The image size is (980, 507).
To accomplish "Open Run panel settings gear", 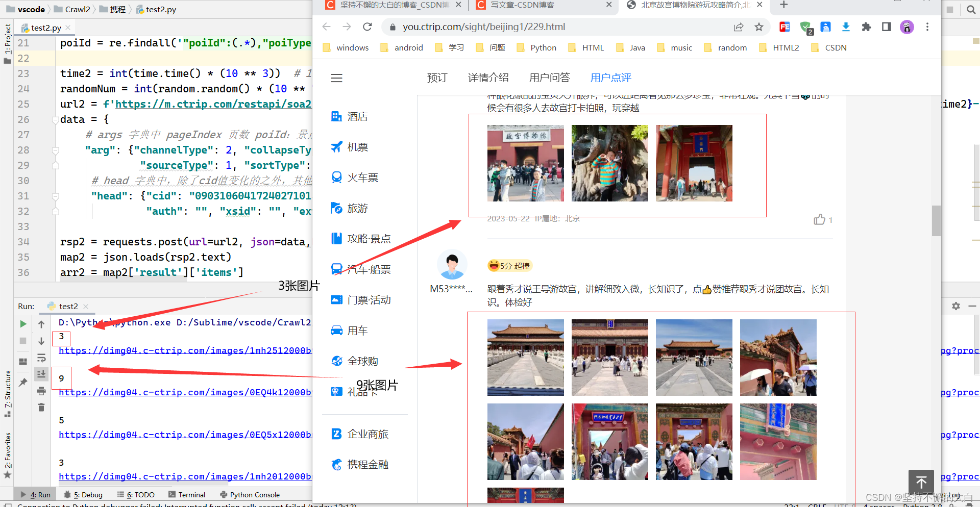I will click(956, 306).
